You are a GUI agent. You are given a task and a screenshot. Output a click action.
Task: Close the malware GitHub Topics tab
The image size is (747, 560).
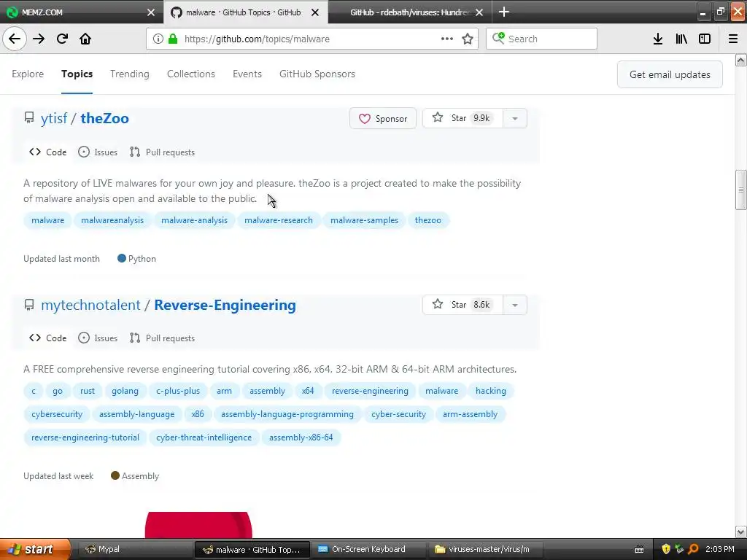[x=315, y=12]
